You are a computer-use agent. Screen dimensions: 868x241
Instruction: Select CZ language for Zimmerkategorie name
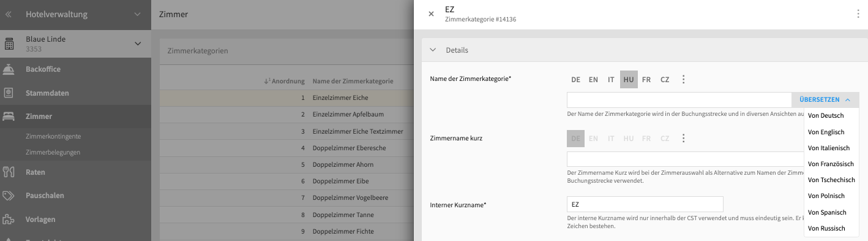tap(665, 80)
